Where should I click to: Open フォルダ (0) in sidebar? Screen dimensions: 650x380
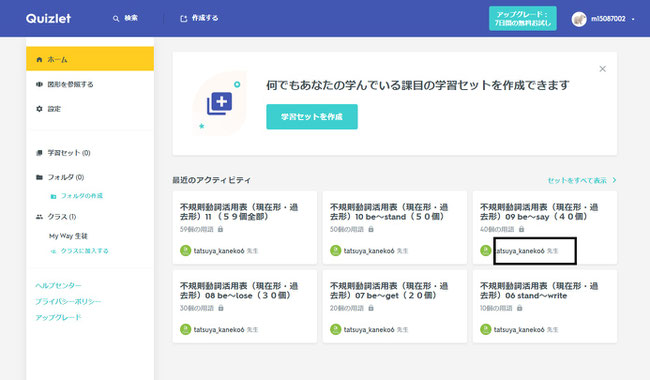(65, 177)
